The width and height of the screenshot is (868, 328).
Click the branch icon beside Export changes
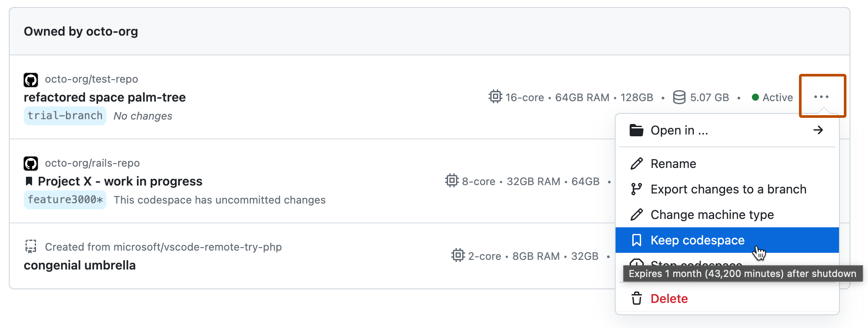(636, 189)
